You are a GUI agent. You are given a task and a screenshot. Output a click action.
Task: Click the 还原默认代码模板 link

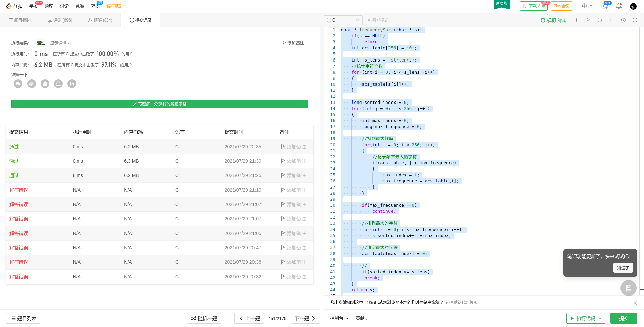462,302
